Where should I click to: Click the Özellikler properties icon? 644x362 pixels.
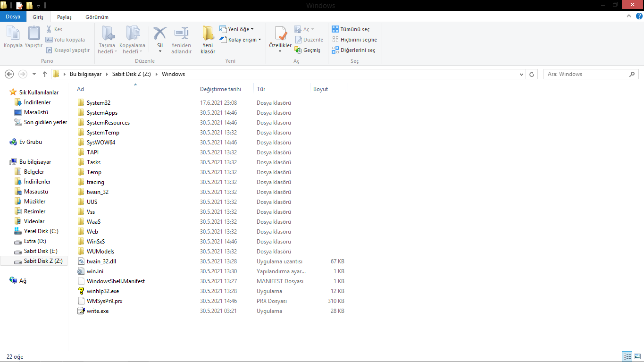[x=280, y=34]
